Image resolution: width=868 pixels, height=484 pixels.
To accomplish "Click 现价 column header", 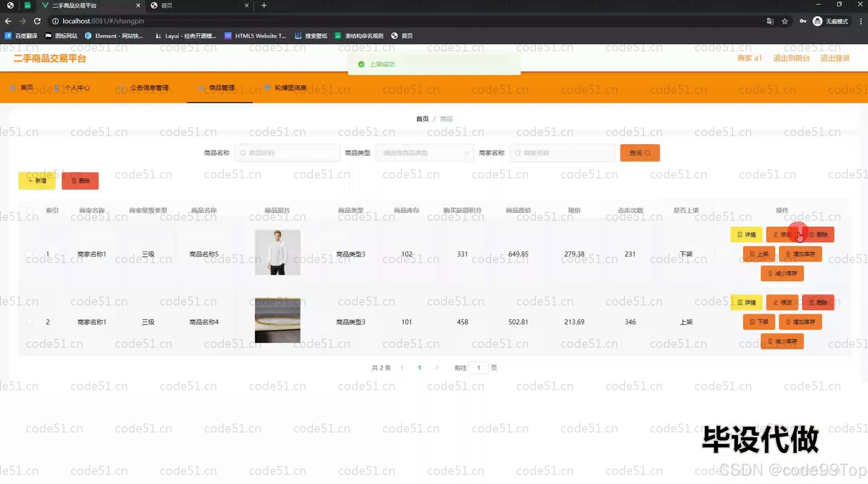I will tap(574, 210).
